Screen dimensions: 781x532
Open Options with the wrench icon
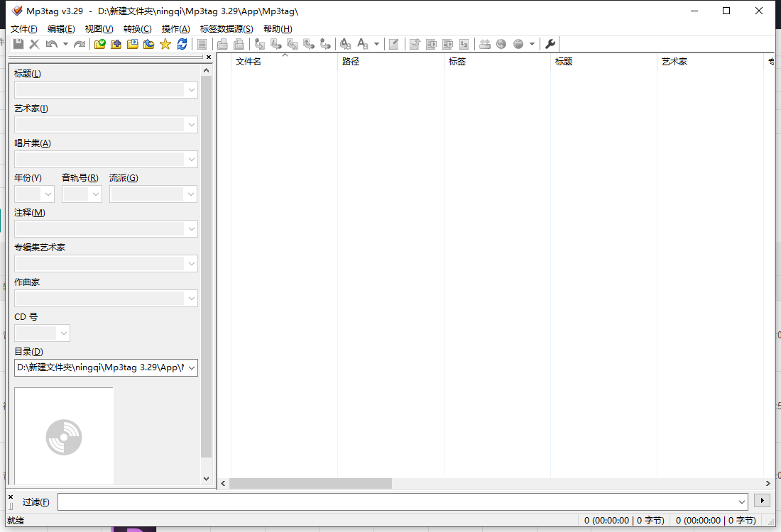[550, 44]
